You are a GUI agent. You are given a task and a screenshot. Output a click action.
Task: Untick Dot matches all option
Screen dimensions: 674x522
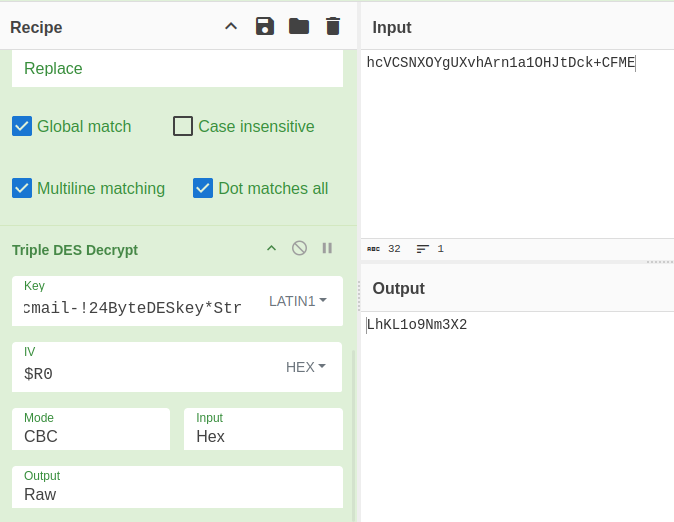pos(203,188)
